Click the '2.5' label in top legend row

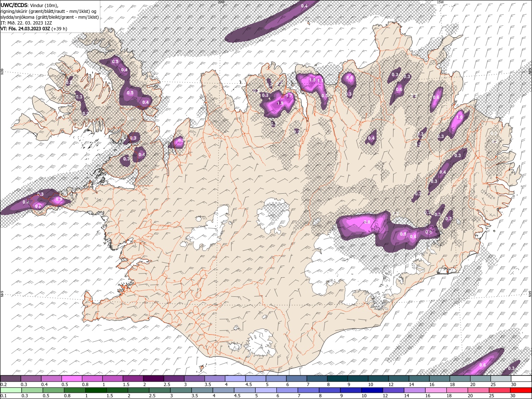pos(167,384)
